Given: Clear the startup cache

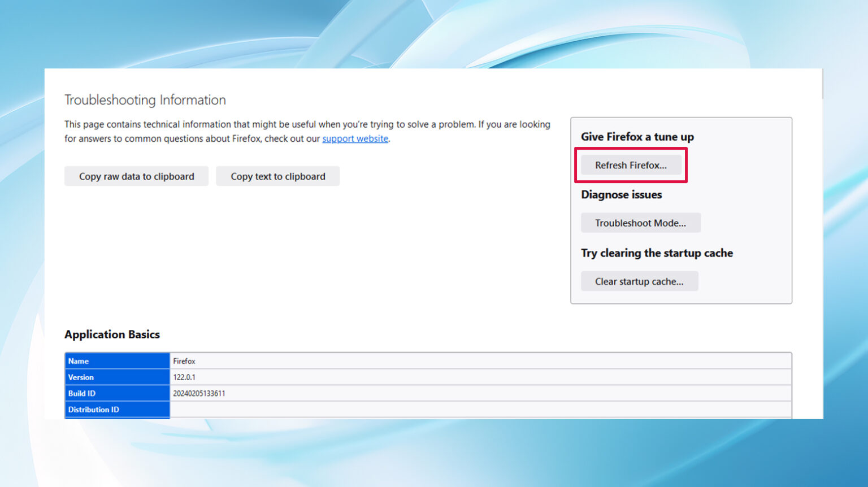Looking at the screenshot, I should point(639,281).
